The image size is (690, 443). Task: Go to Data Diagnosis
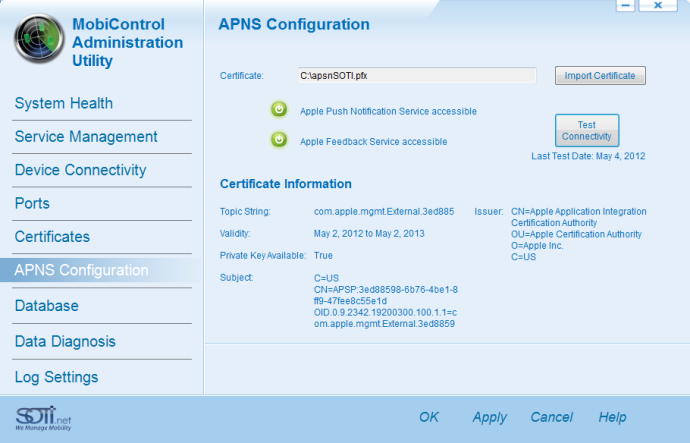[x=65, y=341]
